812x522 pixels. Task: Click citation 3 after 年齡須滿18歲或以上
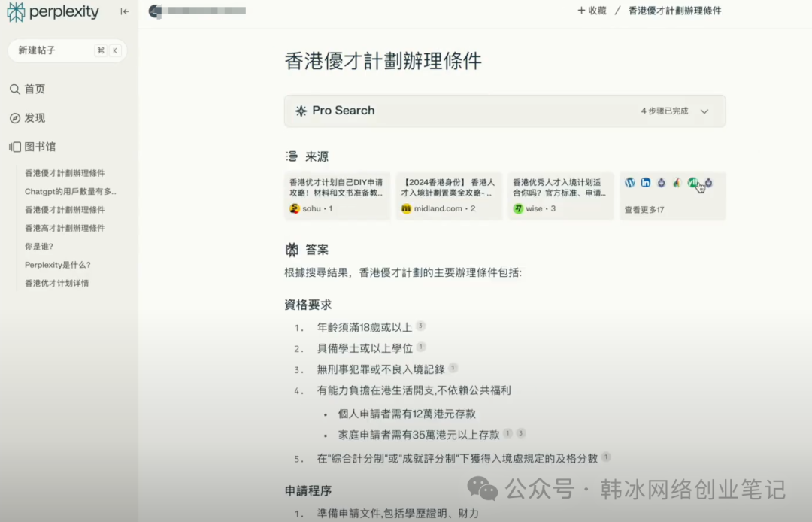click(x=420, y=326)
